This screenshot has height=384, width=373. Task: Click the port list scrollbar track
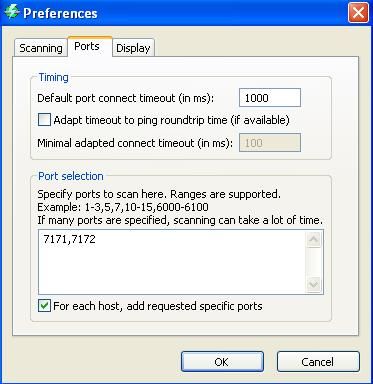[314, 262]
